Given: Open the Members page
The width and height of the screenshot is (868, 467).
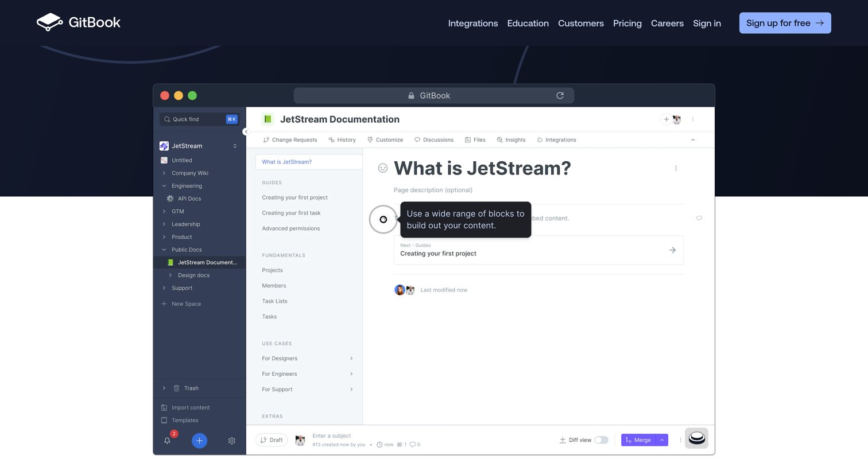Looking at the screenshot, I should click(x=274, y=286).
